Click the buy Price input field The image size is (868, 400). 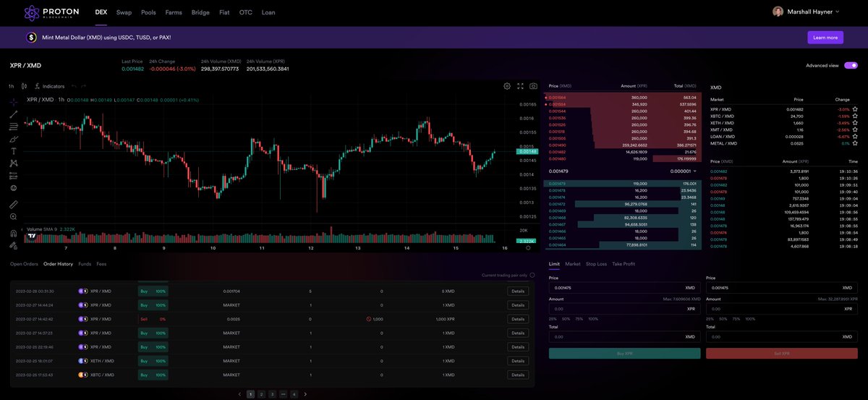pyautogui.click(x=624, y=287)
